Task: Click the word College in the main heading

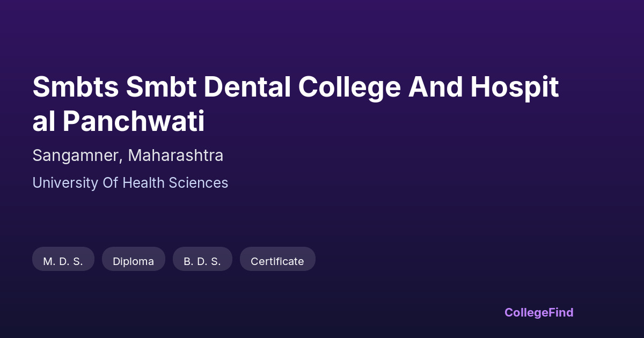Action: pos(349,87)
